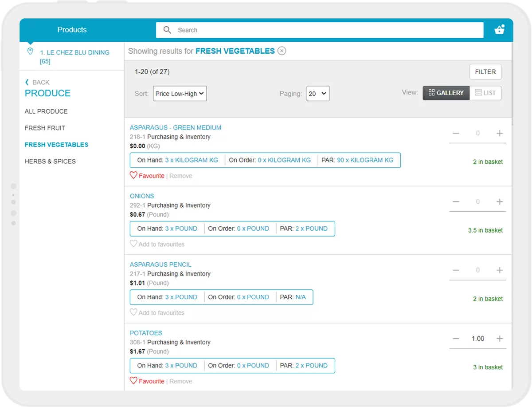
Task: Toggle heart favourite for Asparagus Pencil
Action: 133,312
